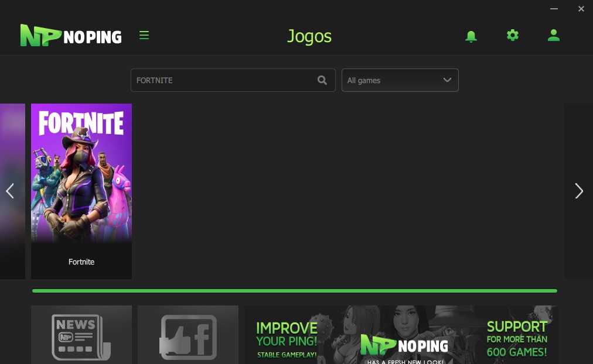Viewport: 593px width, 364px height.
Task: Focus the FORTNITE search field
Action: pyautogui.click(x=233, y=80)
